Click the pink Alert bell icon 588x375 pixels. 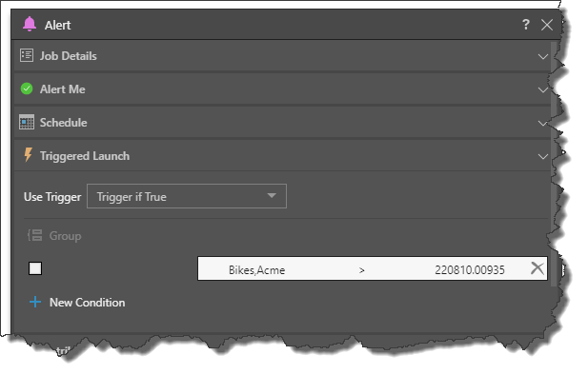(30, 25)
